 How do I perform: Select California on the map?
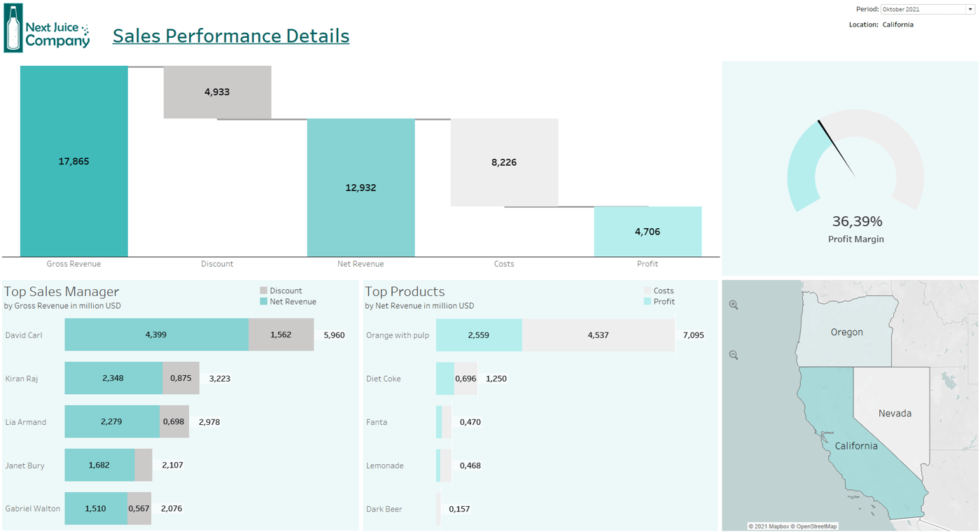click(x=855, y=446)
